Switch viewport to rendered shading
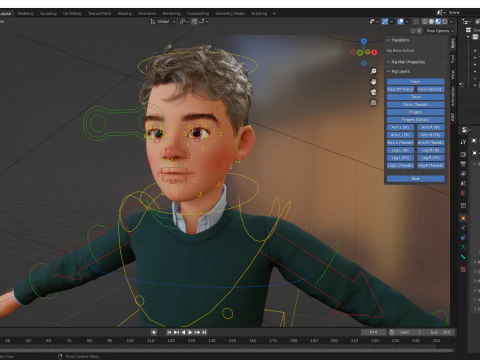 [444, 22]
